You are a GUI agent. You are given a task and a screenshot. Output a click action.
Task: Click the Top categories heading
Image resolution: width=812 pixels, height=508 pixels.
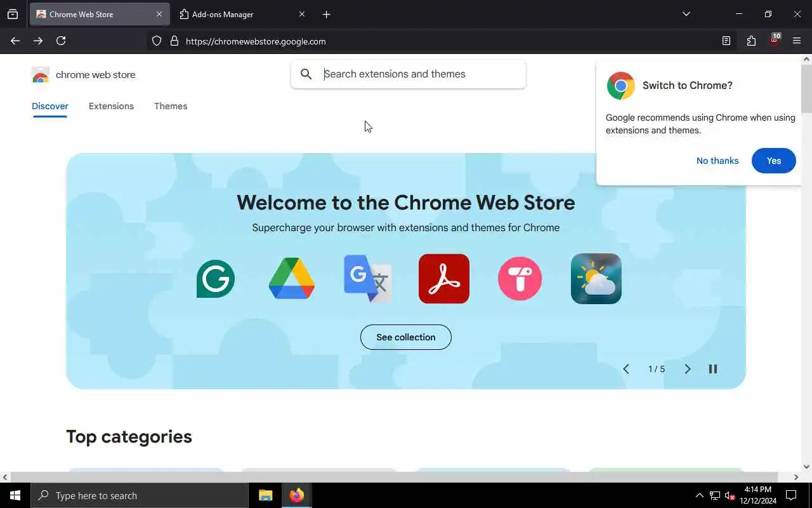pos(129,437)
